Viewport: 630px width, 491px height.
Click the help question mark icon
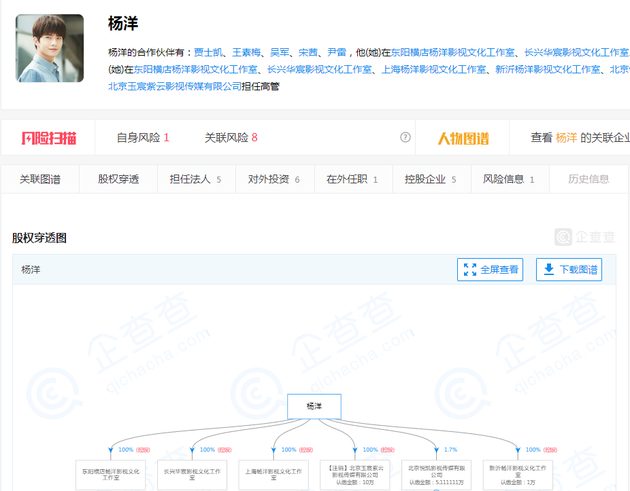click(405, 138)
